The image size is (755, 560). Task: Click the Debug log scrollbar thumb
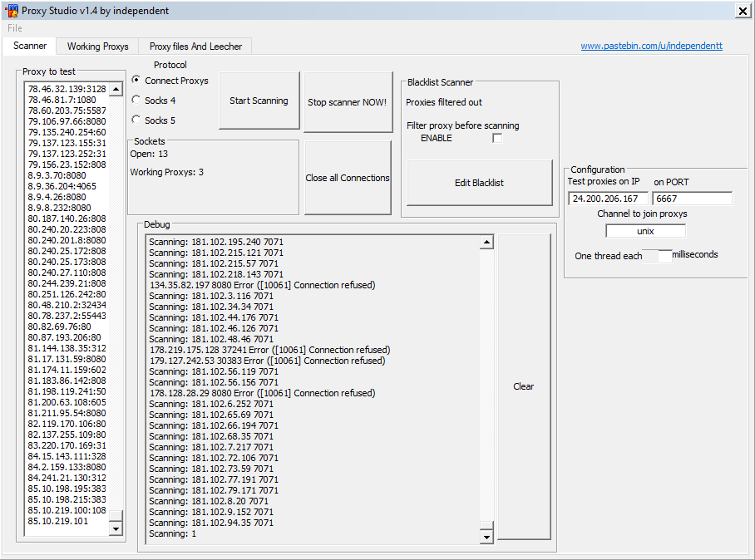[x=486, y=525]
